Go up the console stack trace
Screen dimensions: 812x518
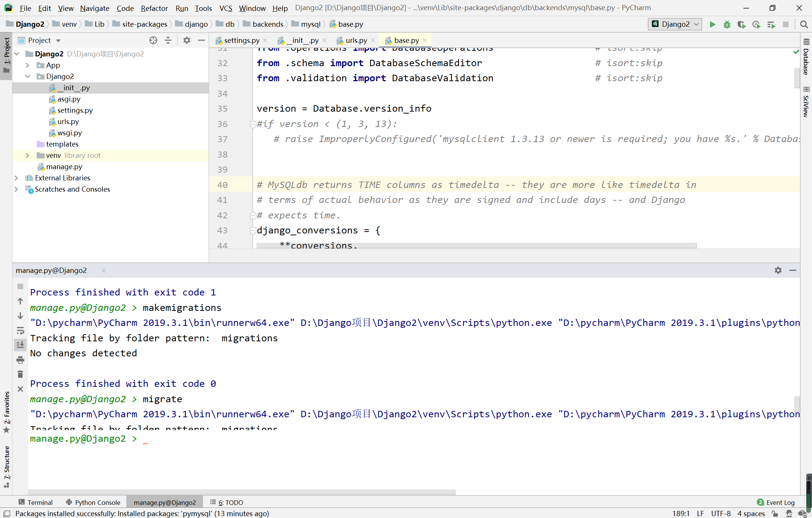coord(20,301)
